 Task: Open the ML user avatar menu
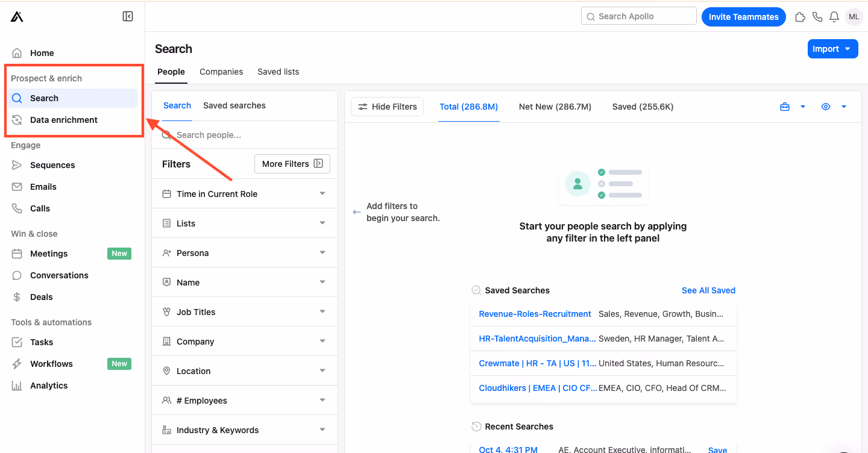(854, 17)
